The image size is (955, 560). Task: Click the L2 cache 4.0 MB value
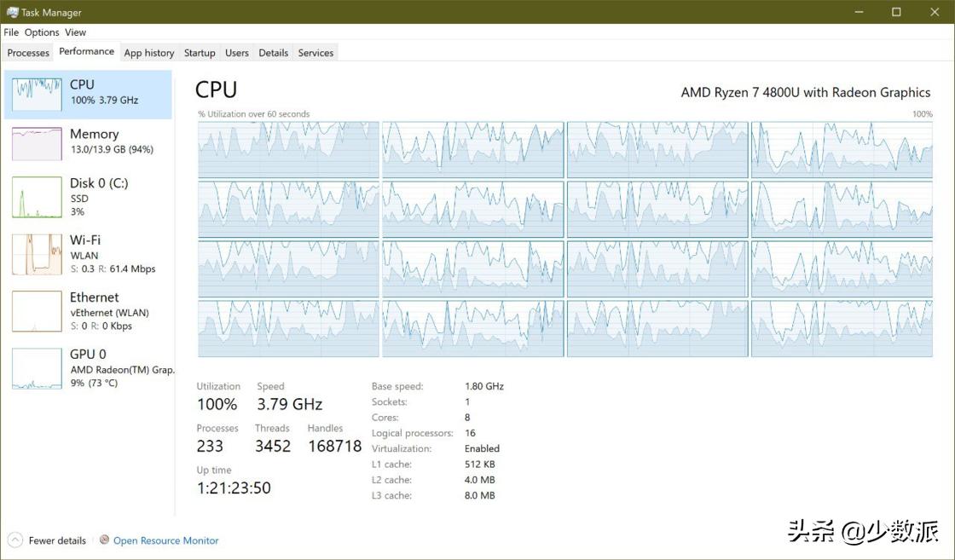[480, 480]
